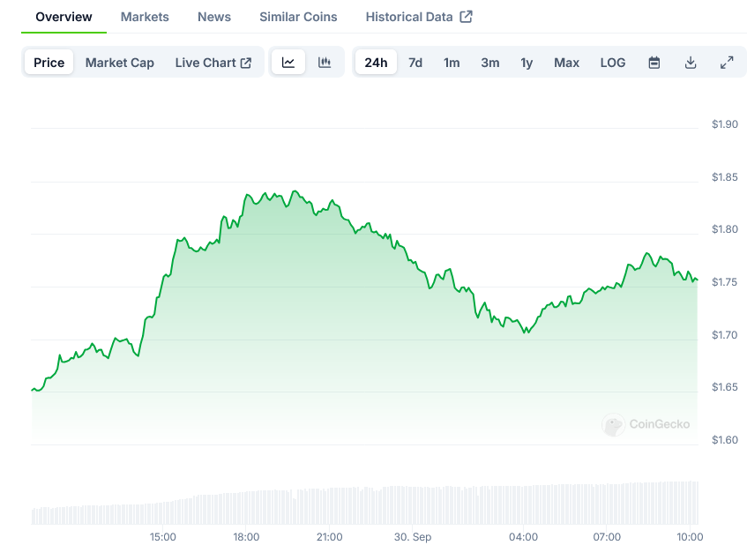747x560 pixels.
Task: Switch to line chart view
Action: click(x=288, y=63)
